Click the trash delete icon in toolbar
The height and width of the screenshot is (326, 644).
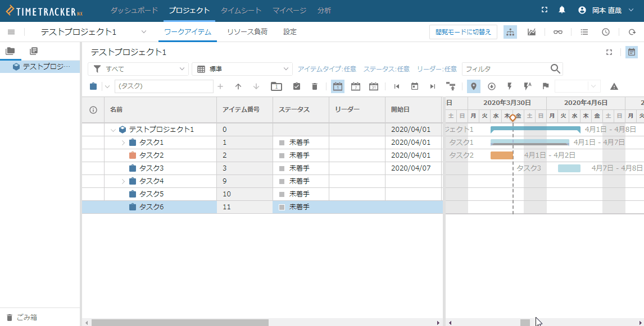click(315, 86)
